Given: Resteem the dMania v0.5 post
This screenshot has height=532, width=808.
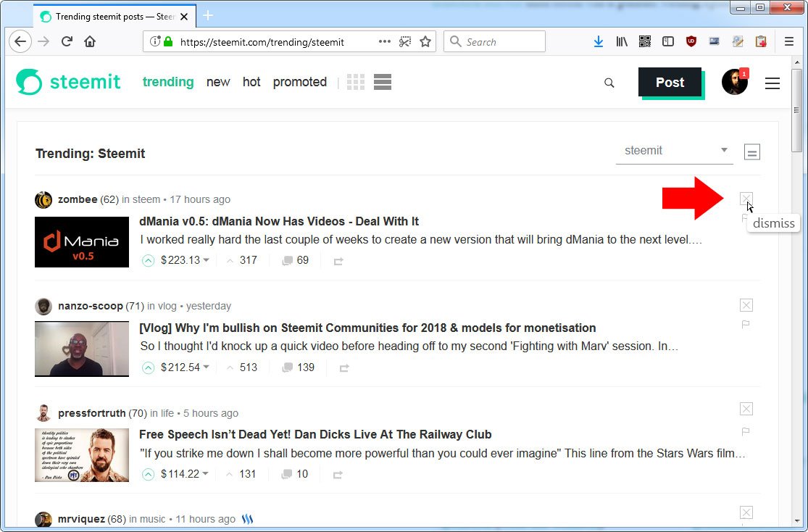Looking at the screenshot, I should [338, 262].
